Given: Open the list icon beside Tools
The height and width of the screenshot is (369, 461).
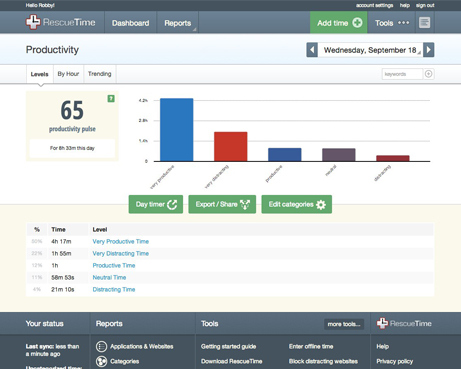Looking at the screenshot, I should pyautogui.click(x=424, y=23).
